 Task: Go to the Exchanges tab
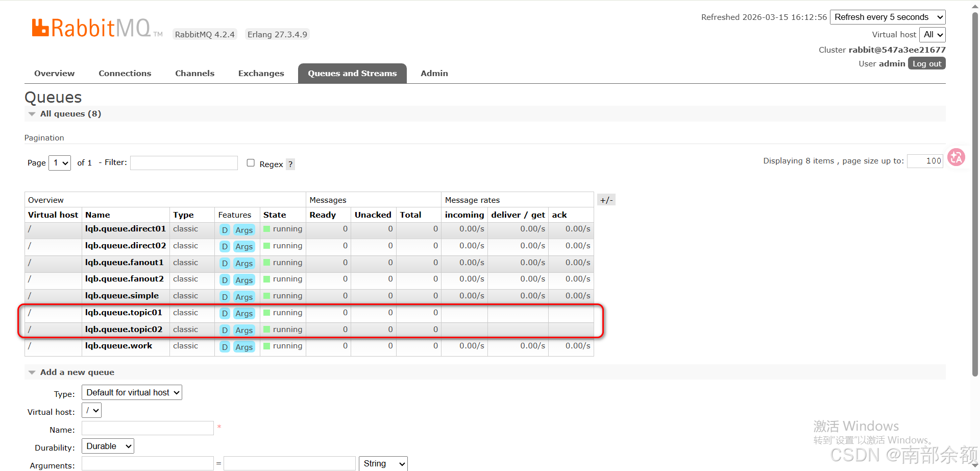click(261, 73)
